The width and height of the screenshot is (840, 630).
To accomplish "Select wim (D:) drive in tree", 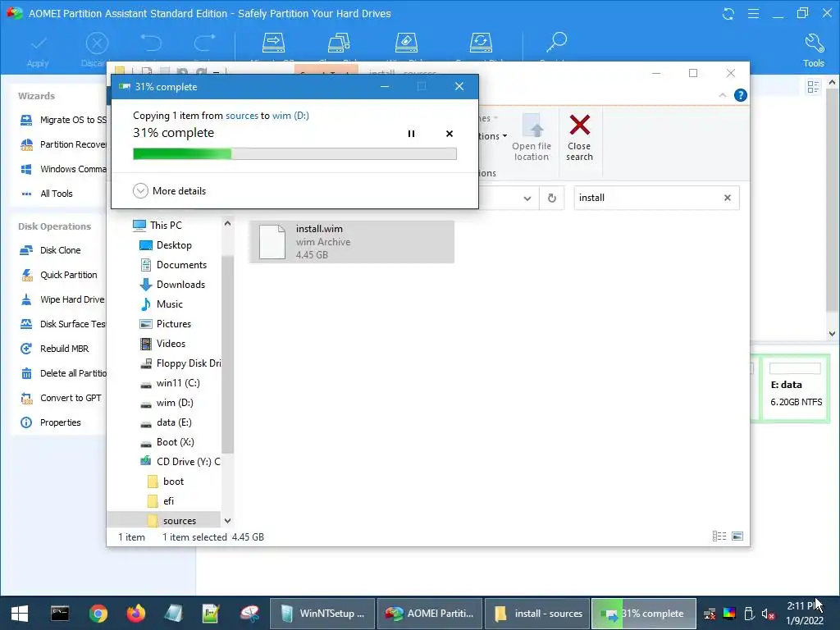I will pos(166,403).
